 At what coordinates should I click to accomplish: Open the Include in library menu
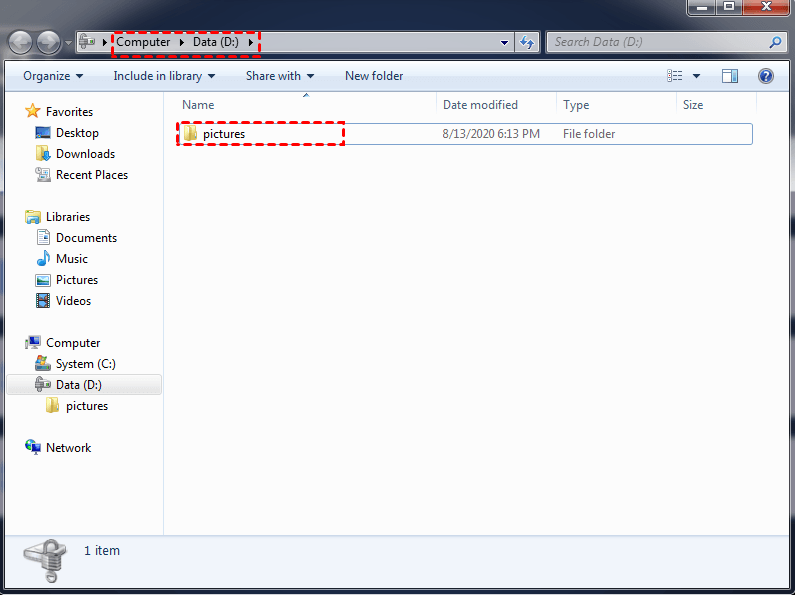164,76
